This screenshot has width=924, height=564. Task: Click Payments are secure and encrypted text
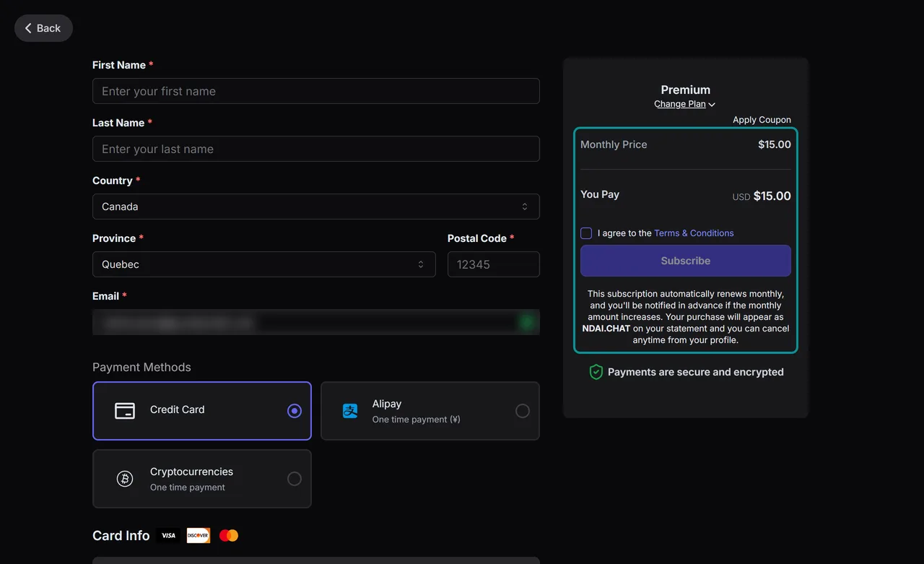pos(696,372)
